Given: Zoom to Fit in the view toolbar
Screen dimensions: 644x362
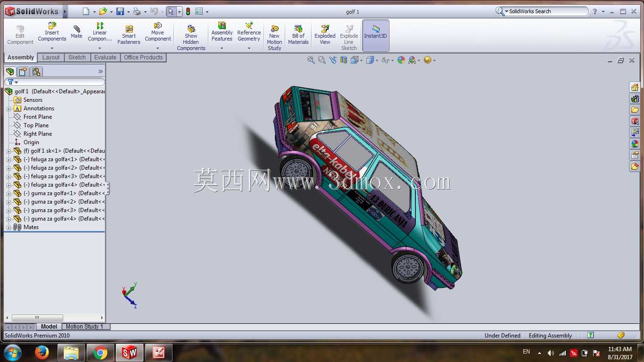Looking at the screenshot, I should 311,60.
